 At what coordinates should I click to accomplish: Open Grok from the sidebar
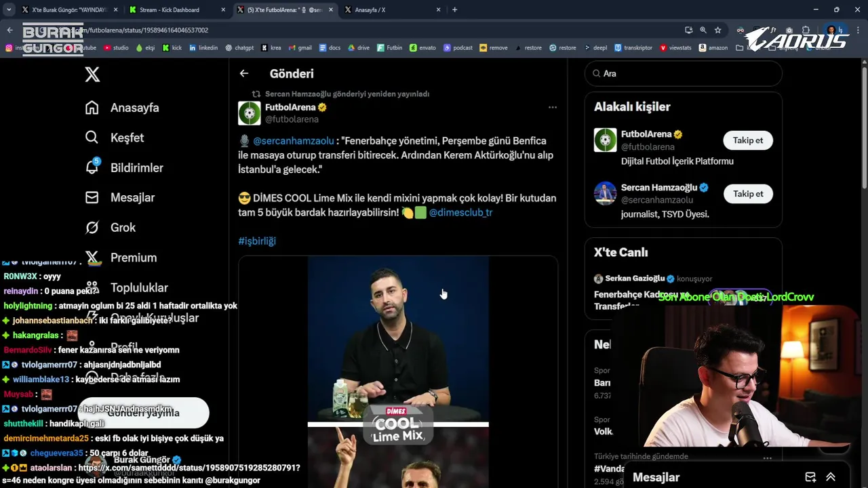111,227
